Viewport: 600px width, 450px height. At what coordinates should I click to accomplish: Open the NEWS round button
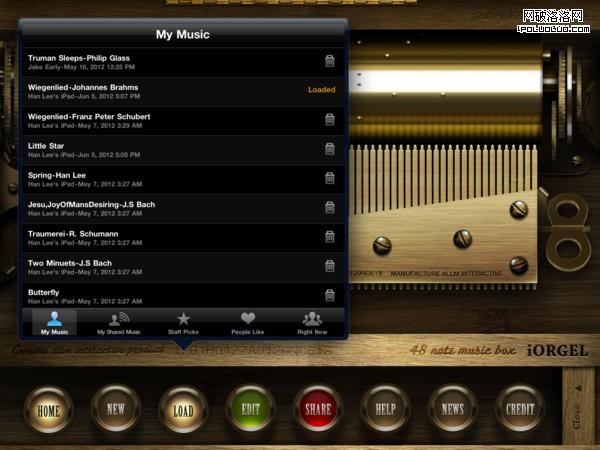(x=452, y=410)
